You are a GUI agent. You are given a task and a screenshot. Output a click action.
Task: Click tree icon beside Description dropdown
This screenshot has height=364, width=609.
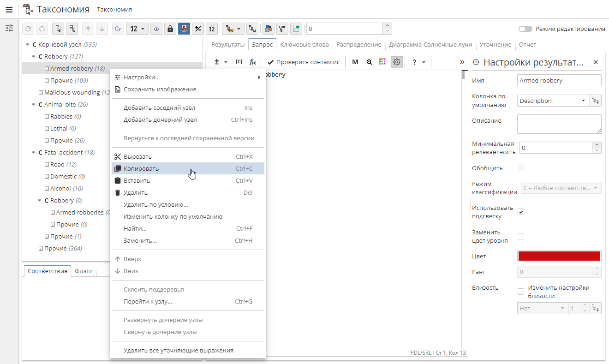tap(596, 101)
